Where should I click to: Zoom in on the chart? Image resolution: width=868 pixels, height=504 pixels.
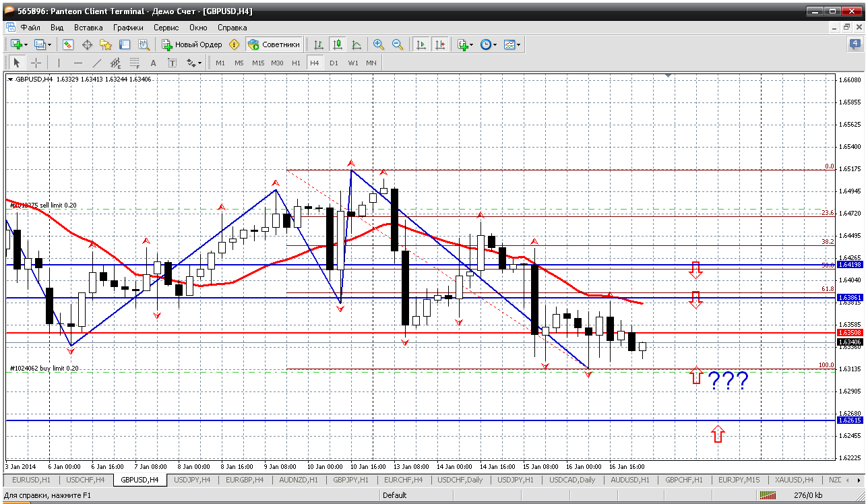pos(379,44)
